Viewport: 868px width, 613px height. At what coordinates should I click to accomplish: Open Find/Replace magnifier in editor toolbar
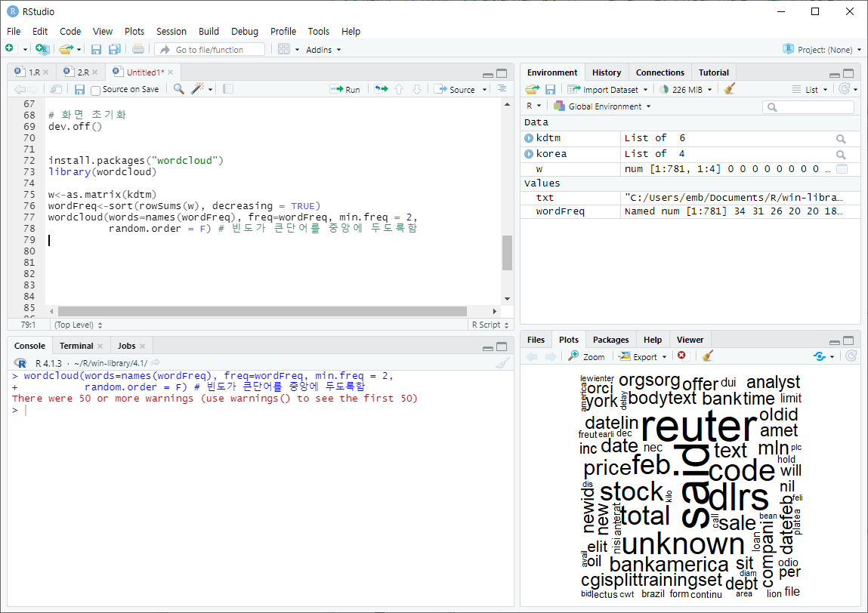point(178,89)
